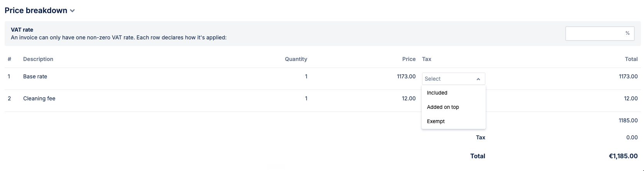Click the Total column header
This screenshot has height=171, width=644.
pyautogui.click(x=631, y=59)
